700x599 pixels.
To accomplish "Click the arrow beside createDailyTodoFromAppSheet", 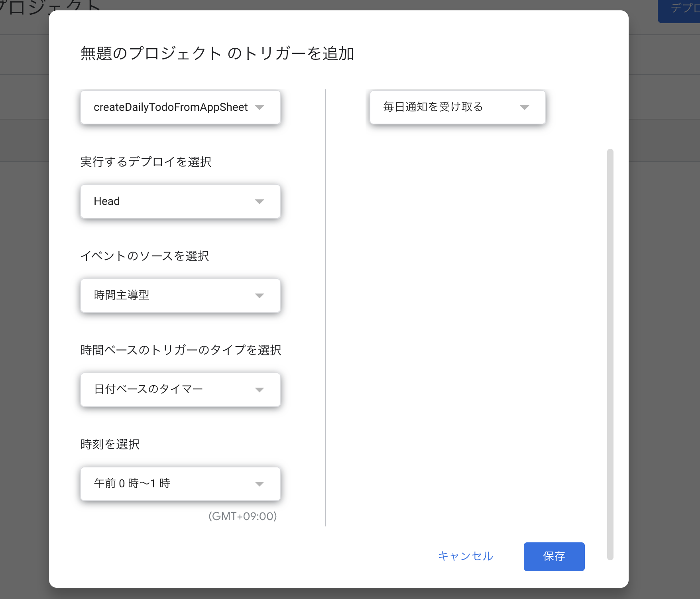I will click(x=260, y=108).
